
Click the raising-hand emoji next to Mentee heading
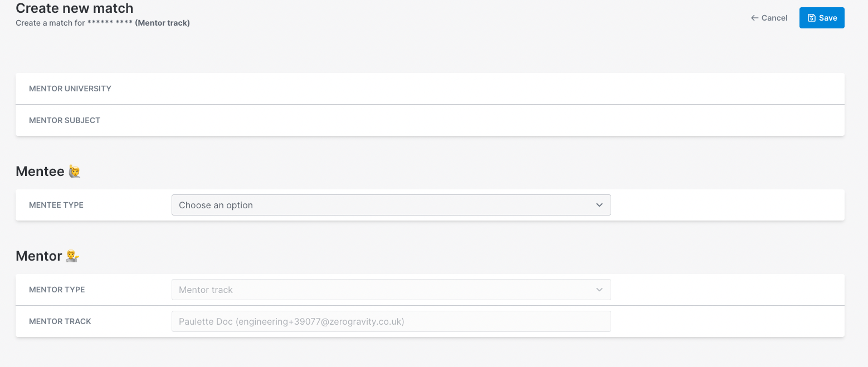(x=74, y=172)
